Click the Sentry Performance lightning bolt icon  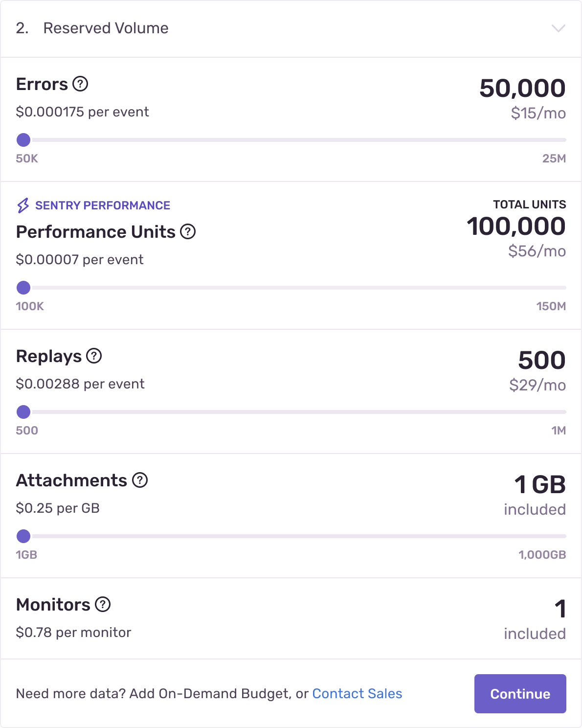point(23,205)
